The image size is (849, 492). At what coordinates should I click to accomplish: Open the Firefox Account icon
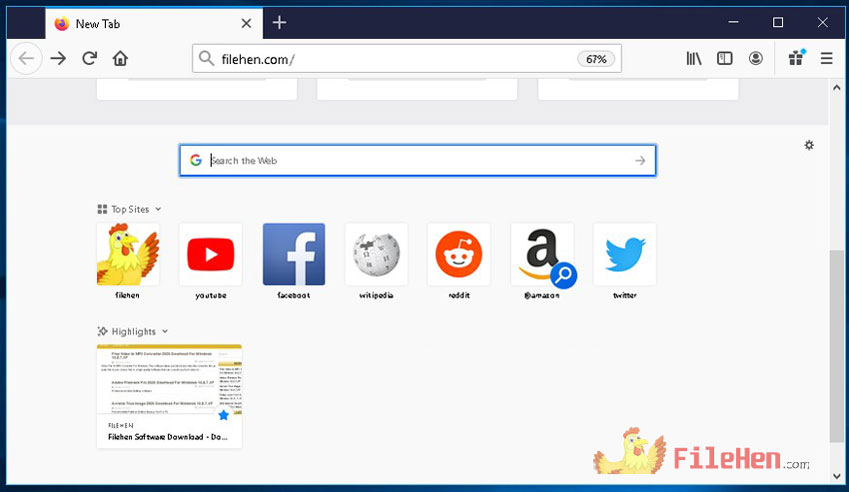pos(755,58)
